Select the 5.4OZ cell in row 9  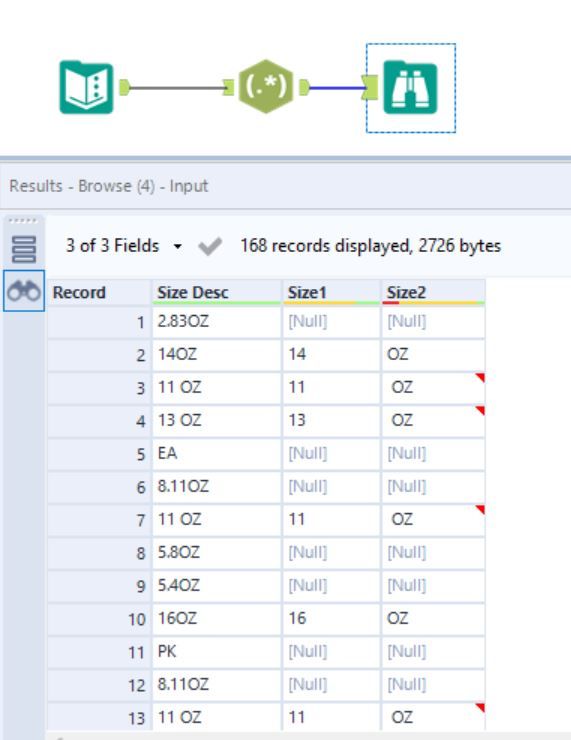(217, 586)
